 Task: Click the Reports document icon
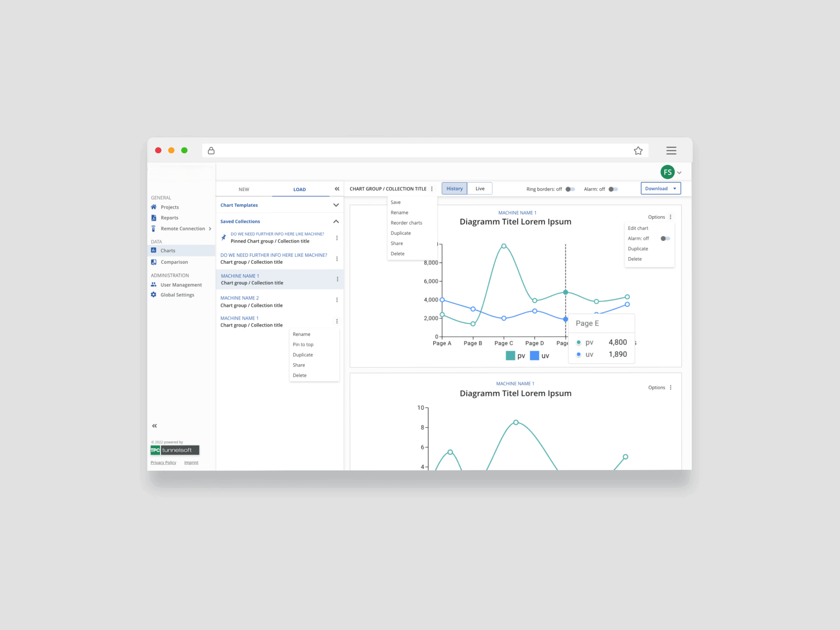[x=154, y=218]
